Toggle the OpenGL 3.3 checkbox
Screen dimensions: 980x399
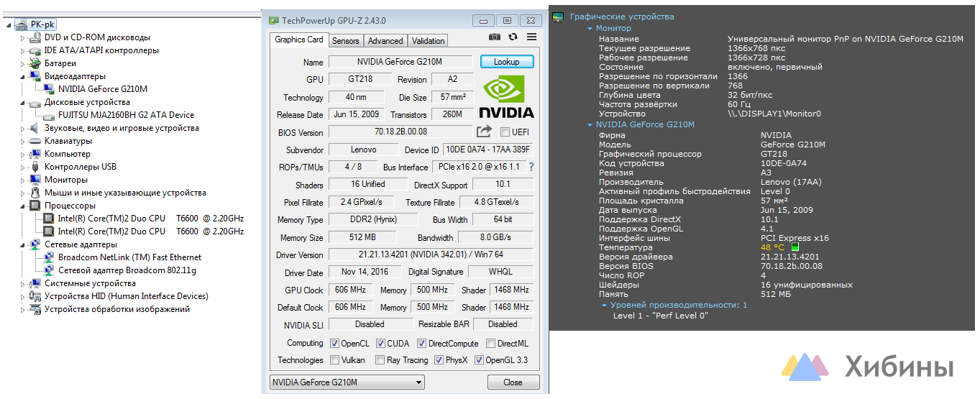tap(478, 360)
